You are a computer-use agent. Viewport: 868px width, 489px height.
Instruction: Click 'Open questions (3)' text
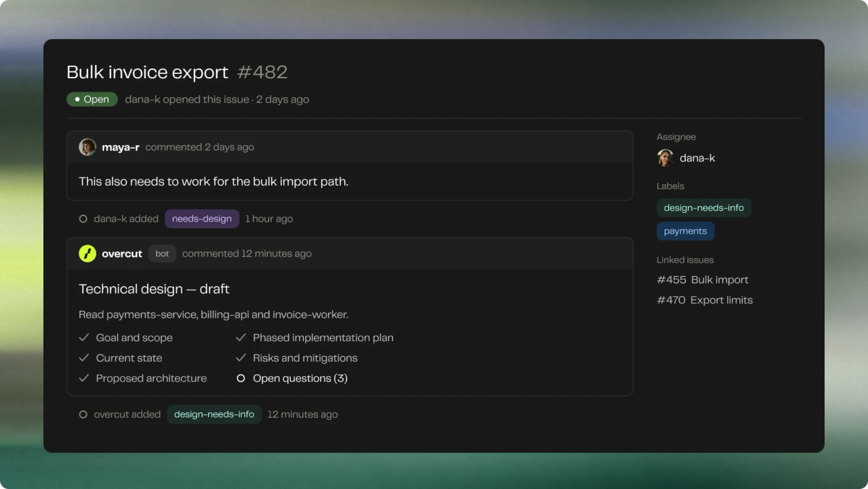(300, 378)
